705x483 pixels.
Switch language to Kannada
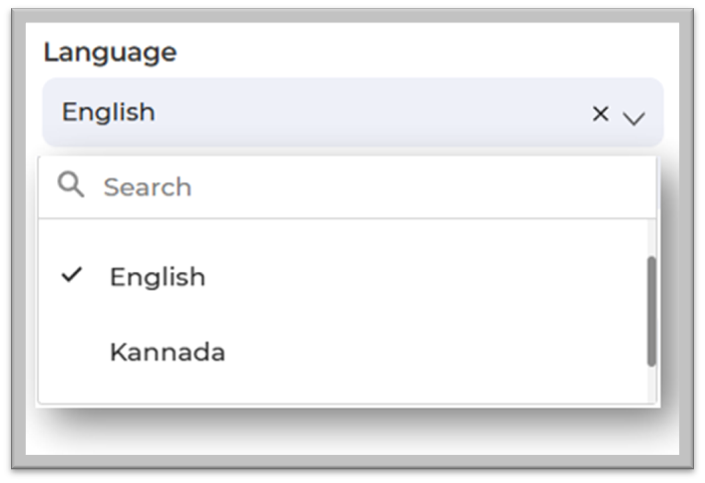(167, 352)
